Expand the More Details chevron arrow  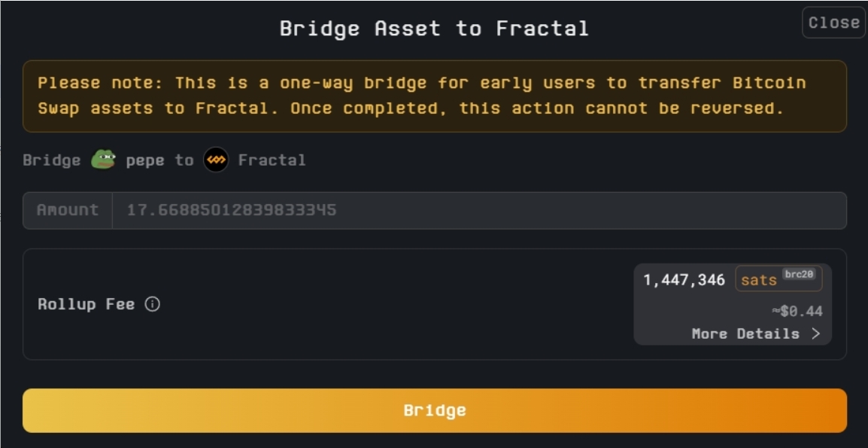(x=816, y=334)
